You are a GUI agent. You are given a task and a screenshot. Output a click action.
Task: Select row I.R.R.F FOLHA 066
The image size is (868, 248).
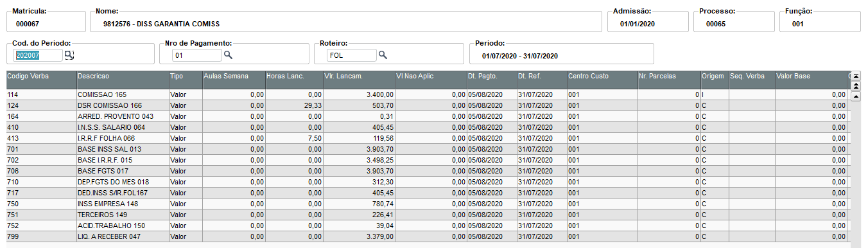(428, 138)
